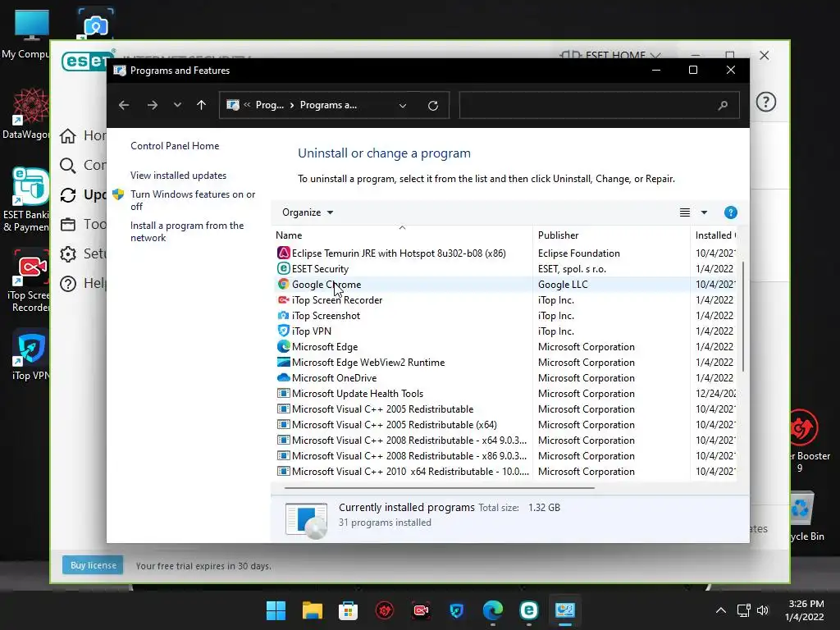Open Turn Windows features on or off
Viewport: 840px width, 630px height.
coord(192,200)
